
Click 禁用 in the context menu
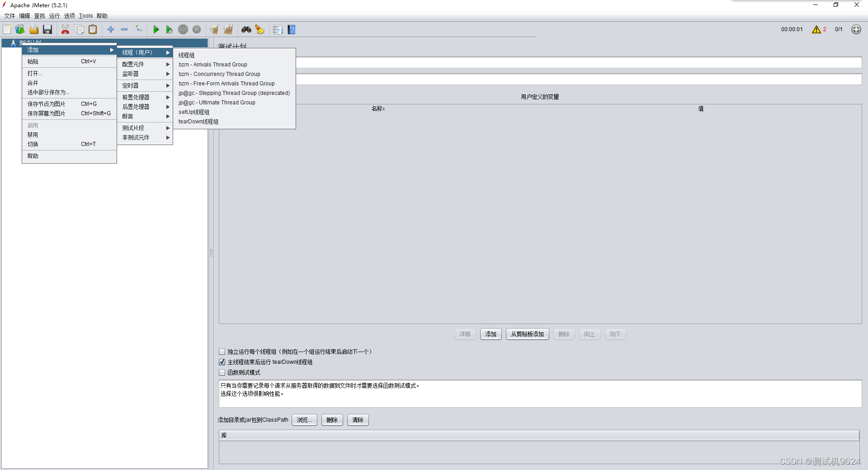click(70, 135)
